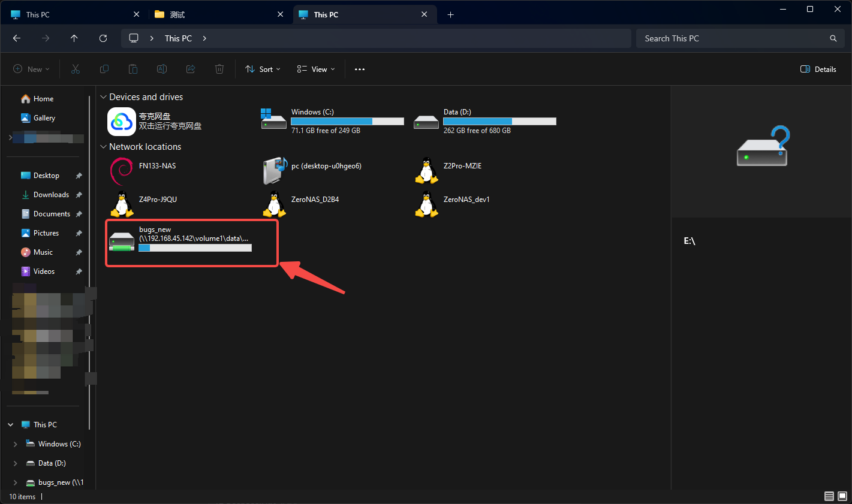Image resolution: width=852 pixels, height=504 pixels.
Task: Select the FN133-NAS Debian network icon
Action: [x=122, y=171]
